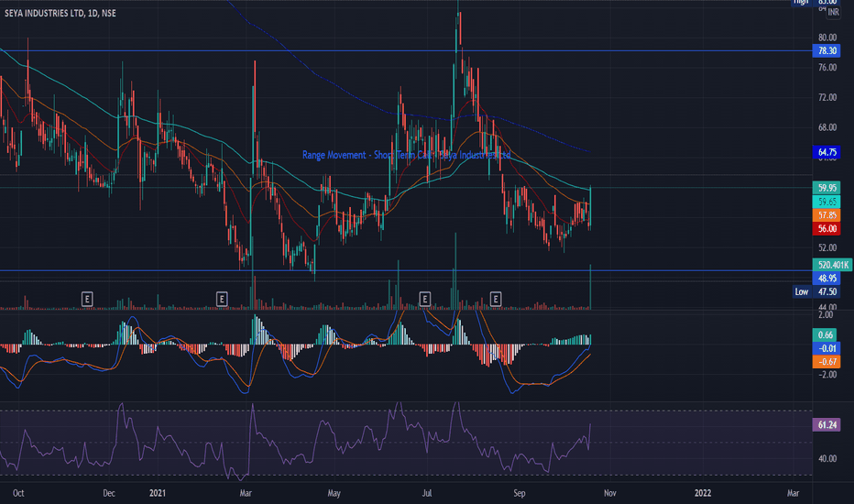Click the May label on time axis
Viewport: 854px width, 504px height.
pos(334,493)
